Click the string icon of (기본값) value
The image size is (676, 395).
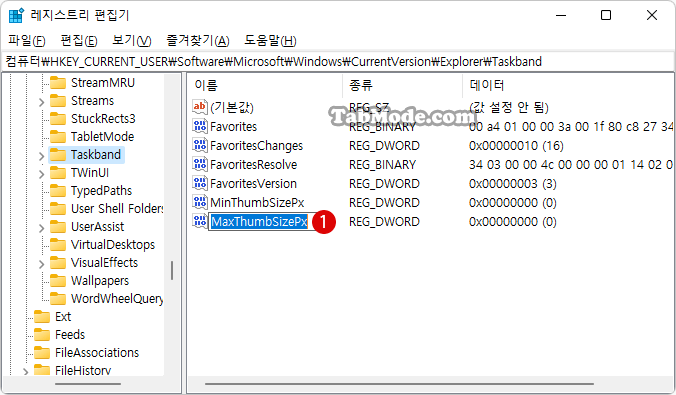[x=200, y=107]
